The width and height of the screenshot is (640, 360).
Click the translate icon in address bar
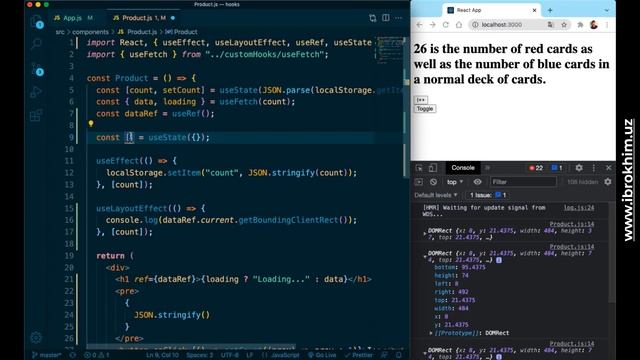coord(551,25)
